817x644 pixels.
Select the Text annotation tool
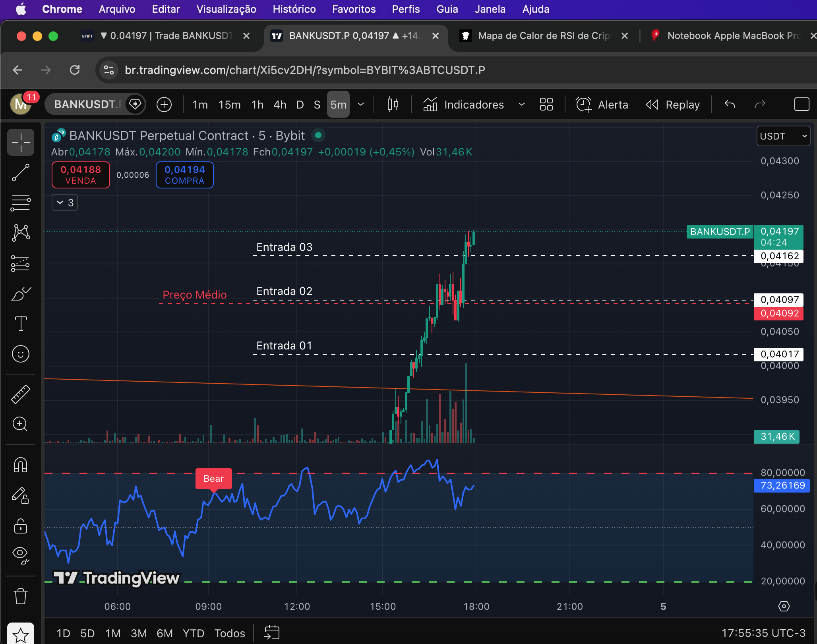(x=21, y=324)
